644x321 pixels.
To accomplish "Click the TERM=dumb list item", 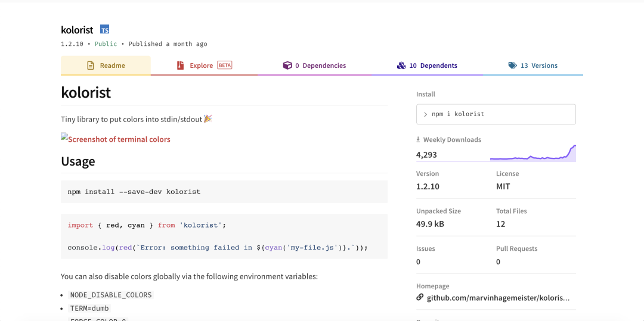I will (x=89, y=308).
